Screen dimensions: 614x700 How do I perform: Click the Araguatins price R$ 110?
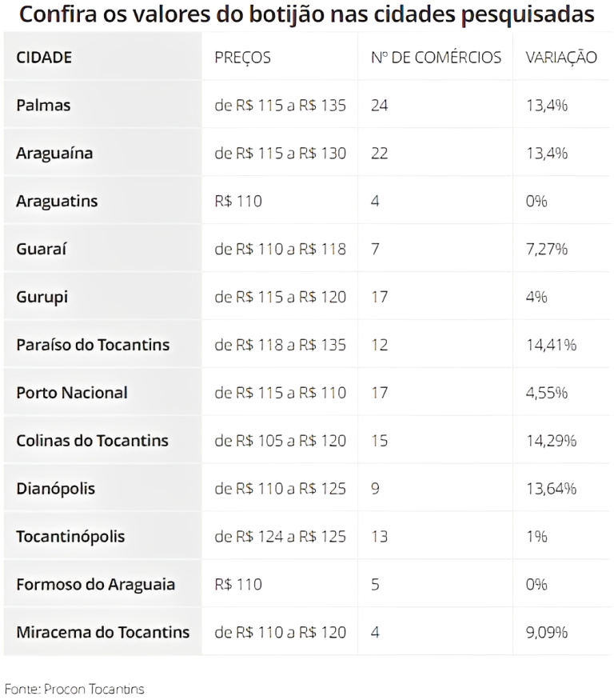pos(237,201)
